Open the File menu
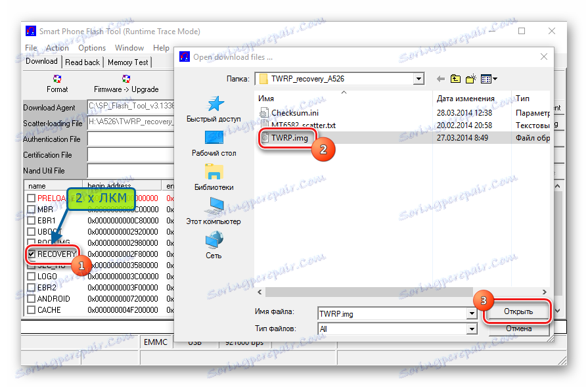 pyautogui.click(x=31, y=47)
